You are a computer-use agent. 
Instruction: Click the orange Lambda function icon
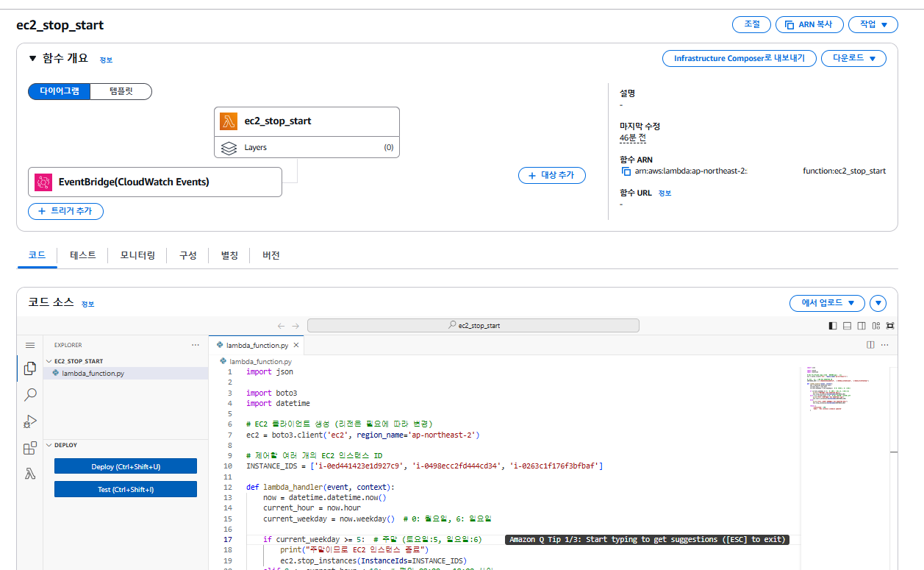[x=229, y=121]
